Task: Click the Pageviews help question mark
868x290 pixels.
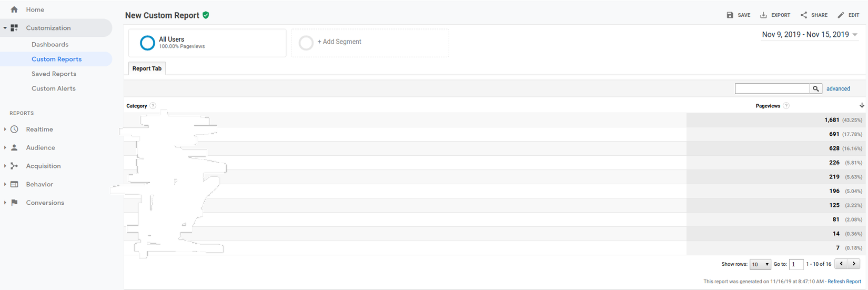Action: pos(786,106)
